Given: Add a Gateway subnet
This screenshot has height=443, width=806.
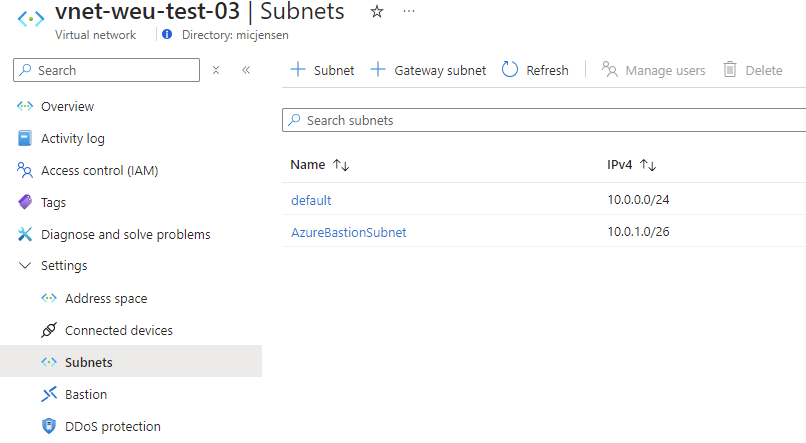Looking at the screenshot, I should pyautogui.click(x=428, y=70).
